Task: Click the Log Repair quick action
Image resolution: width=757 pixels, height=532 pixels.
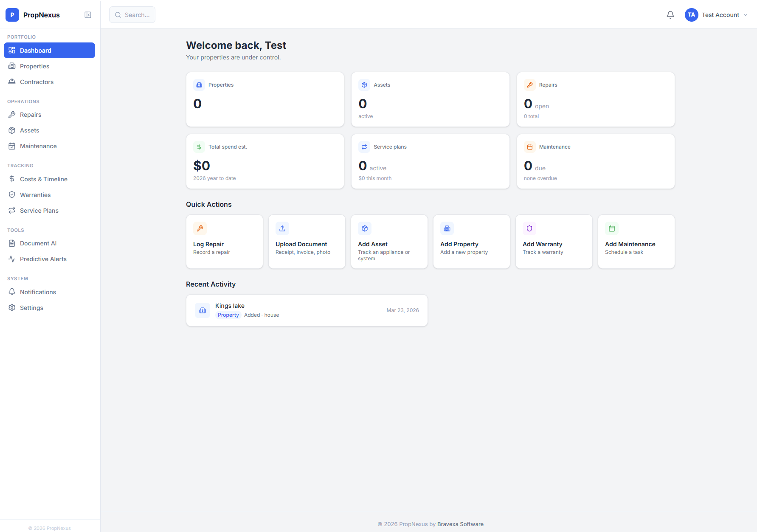Action: (x=224, y=241)
